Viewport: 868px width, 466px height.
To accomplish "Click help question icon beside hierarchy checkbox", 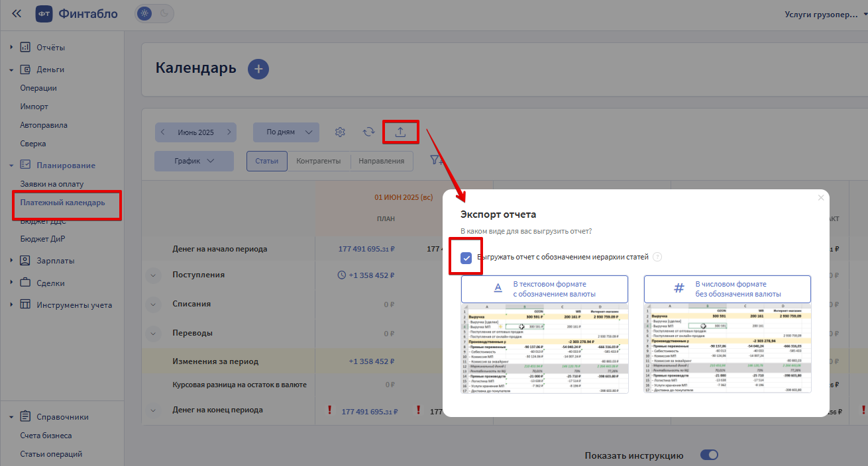I will pyautogui.click(x=657, y=257).
